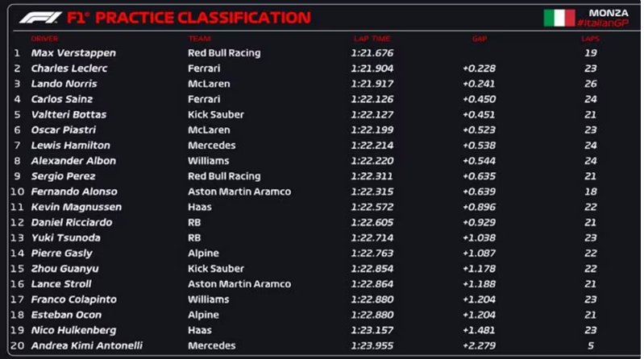Screen dimensions: 644x359
Task: Click Valtteri Bottas's Kick Sauber team
Action: pos(216,114)
